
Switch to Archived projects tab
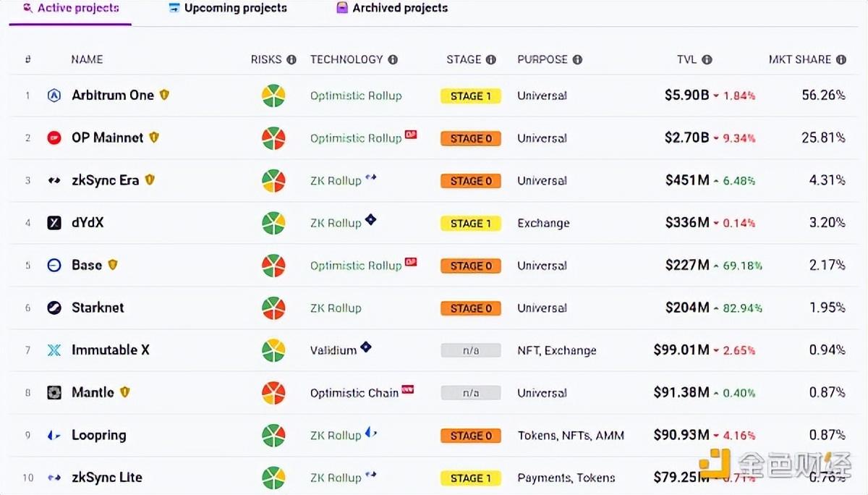[x=392, y=9]
